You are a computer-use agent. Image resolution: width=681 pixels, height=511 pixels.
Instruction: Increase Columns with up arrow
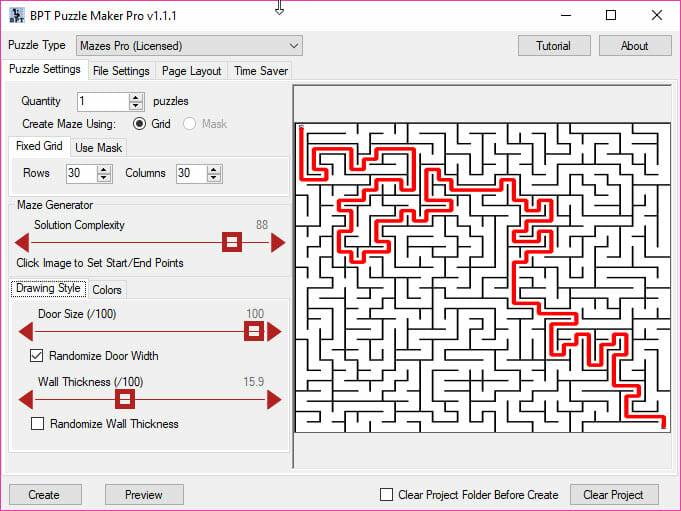click(x=214, y=169)
